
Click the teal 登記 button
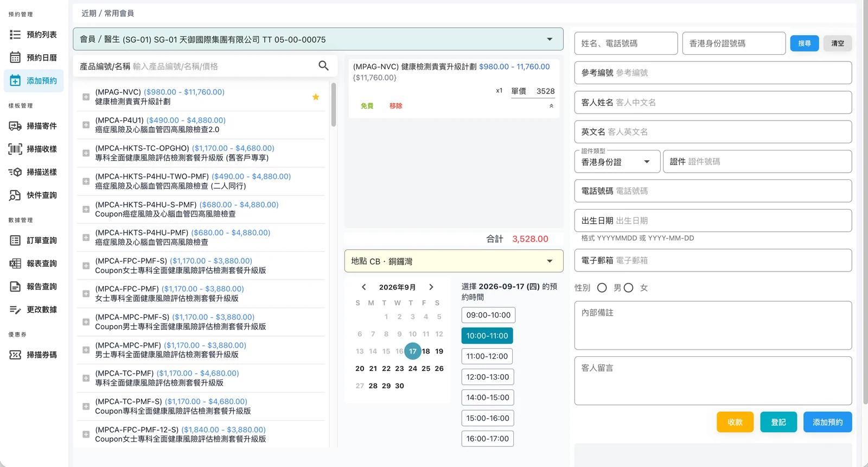pos(778,422)
